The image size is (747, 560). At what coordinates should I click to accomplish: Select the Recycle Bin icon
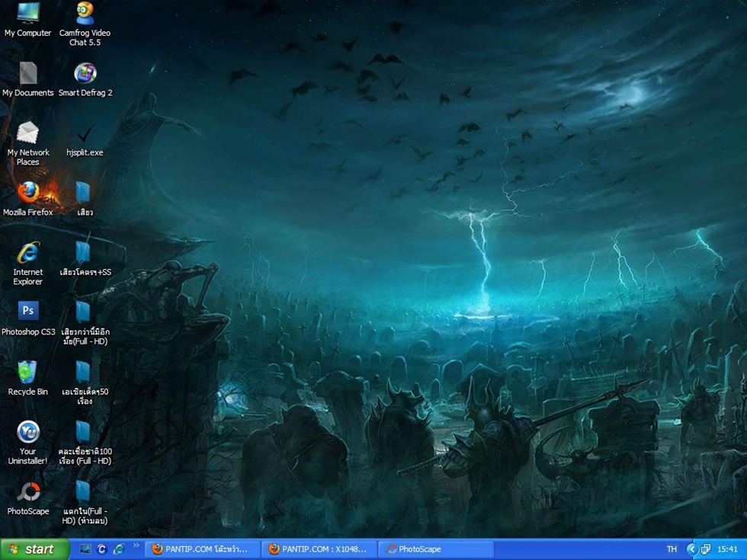coord(27,378)
